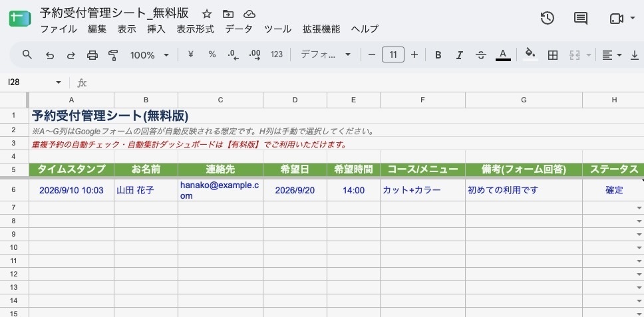
Task: Open the 表示 menu
Action: click(x=126, y=29)
